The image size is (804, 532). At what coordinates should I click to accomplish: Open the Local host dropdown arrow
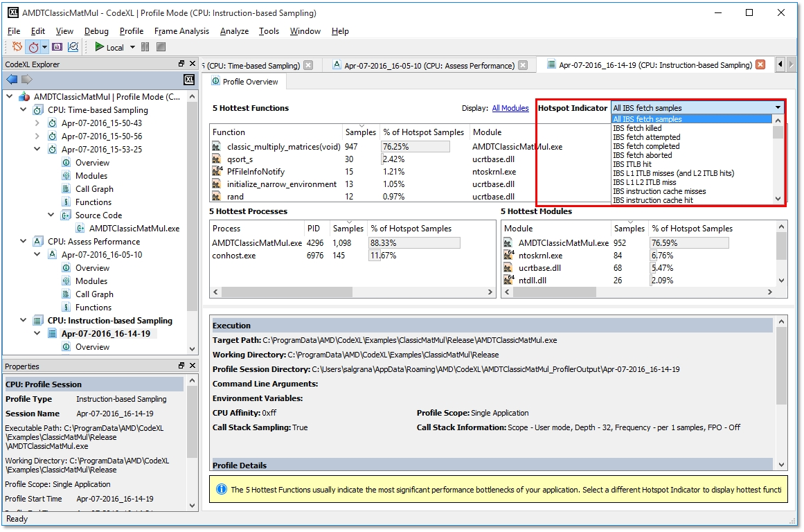(x=132, y=47)
